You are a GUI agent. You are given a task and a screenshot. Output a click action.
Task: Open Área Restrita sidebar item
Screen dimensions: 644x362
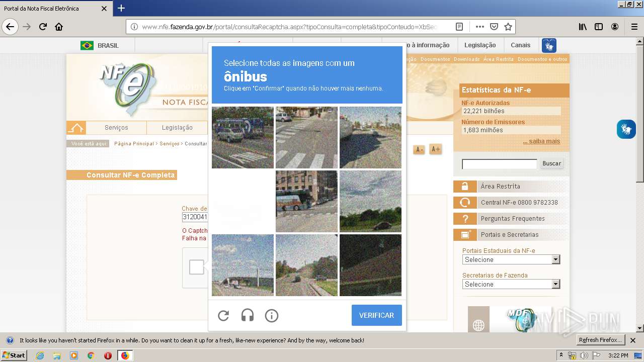click(511, 187)
